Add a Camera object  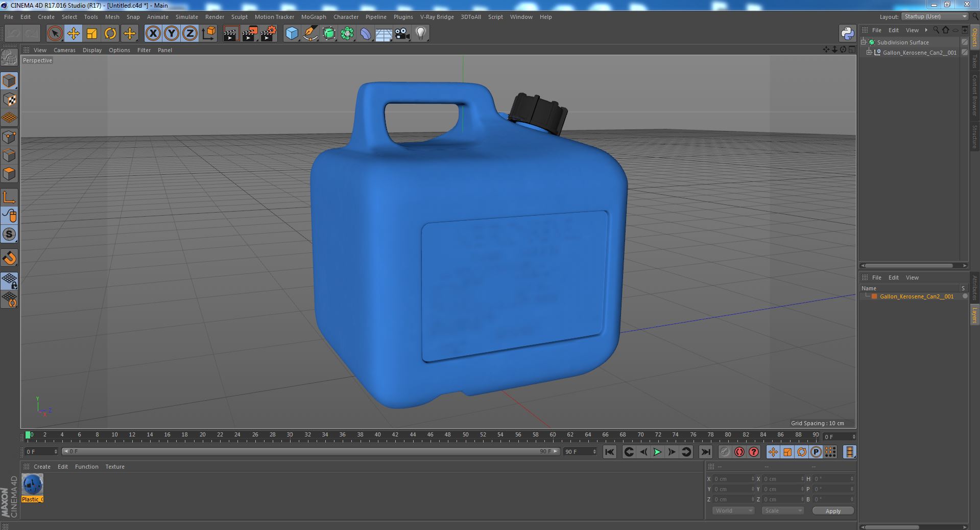[402, 34]
